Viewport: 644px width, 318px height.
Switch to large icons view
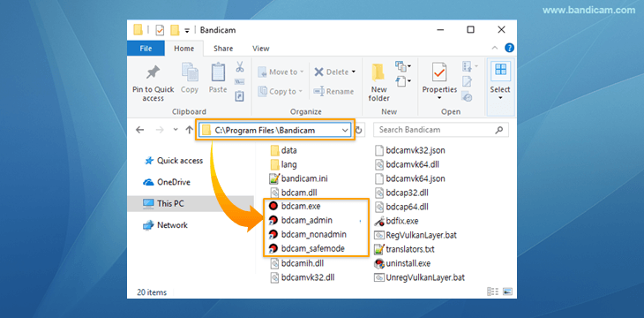point(507,291)
